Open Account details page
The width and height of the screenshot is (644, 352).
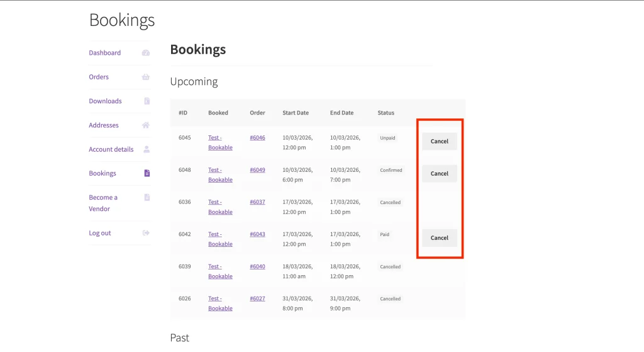(111, 149)
